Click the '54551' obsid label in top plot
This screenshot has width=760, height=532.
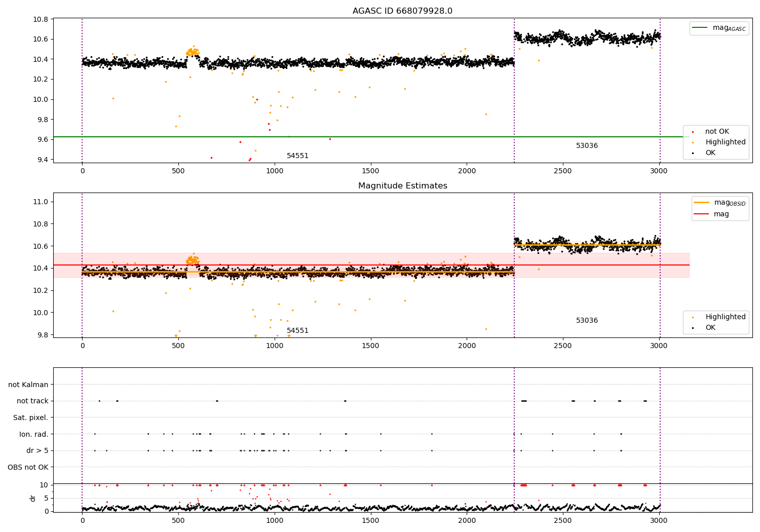297,156
